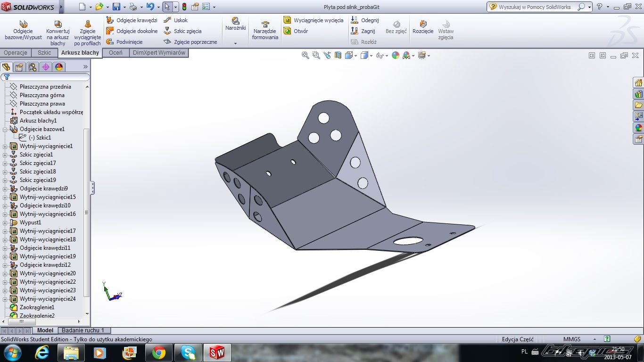Open the DisplayManager panel tab

coord(59,67)
